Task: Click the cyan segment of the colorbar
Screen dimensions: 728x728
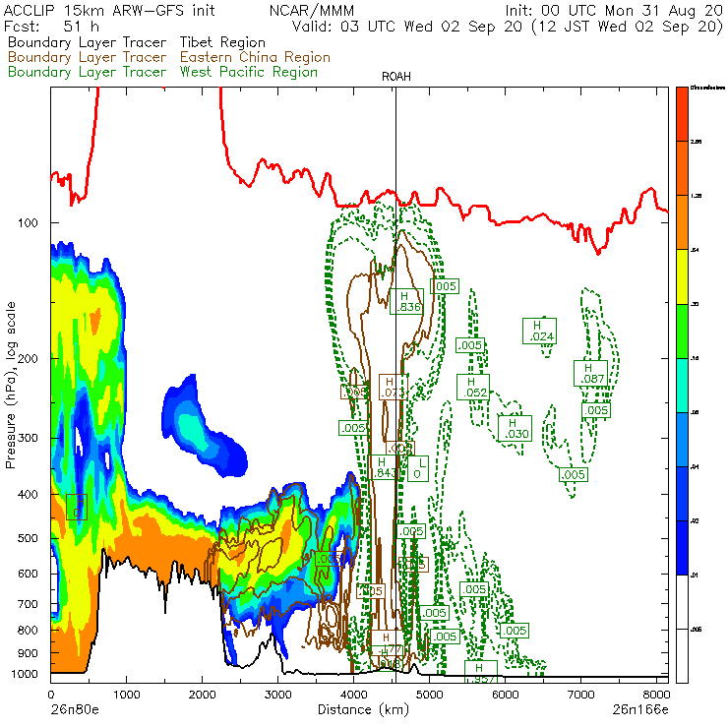Action: [x=682, y=386]
